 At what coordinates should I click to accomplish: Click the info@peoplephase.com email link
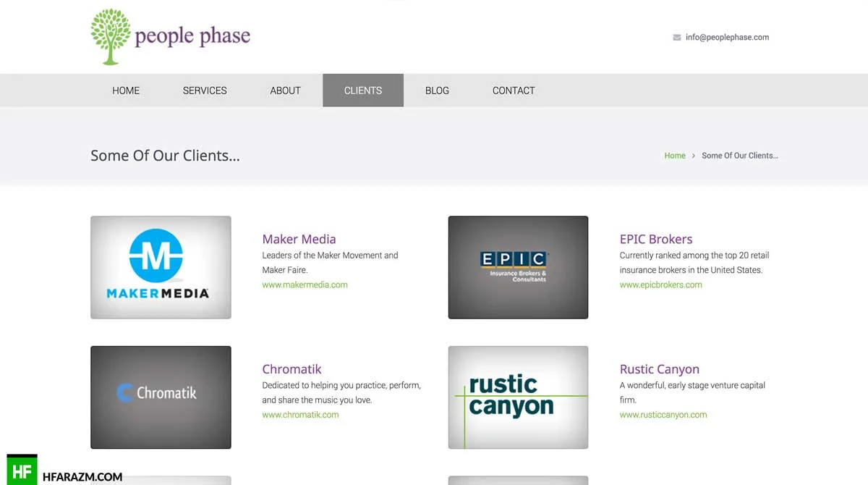(x=727, y=38)
